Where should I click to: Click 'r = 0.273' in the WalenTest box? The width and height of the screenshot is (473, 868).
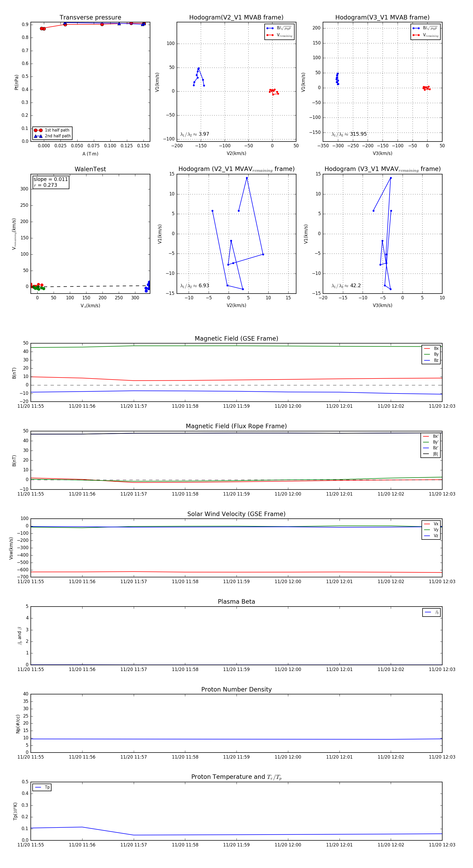[x=45, y=185]
